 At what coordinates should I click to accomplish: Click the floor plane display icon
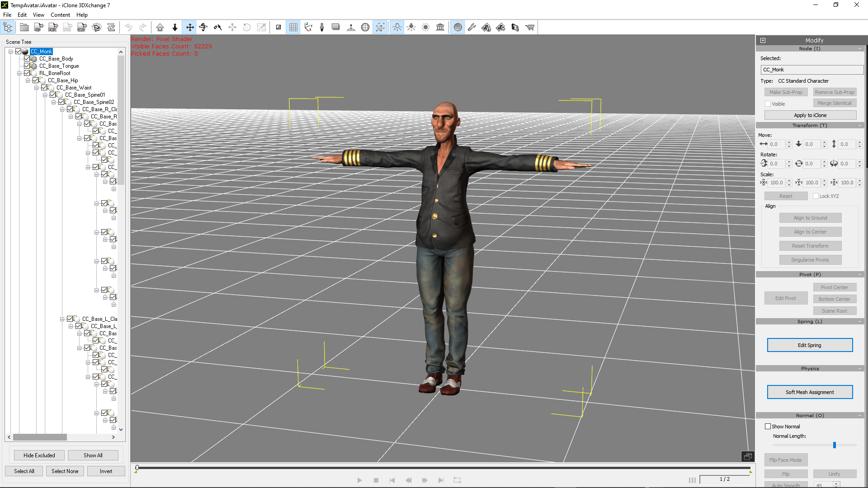[336, 28]
